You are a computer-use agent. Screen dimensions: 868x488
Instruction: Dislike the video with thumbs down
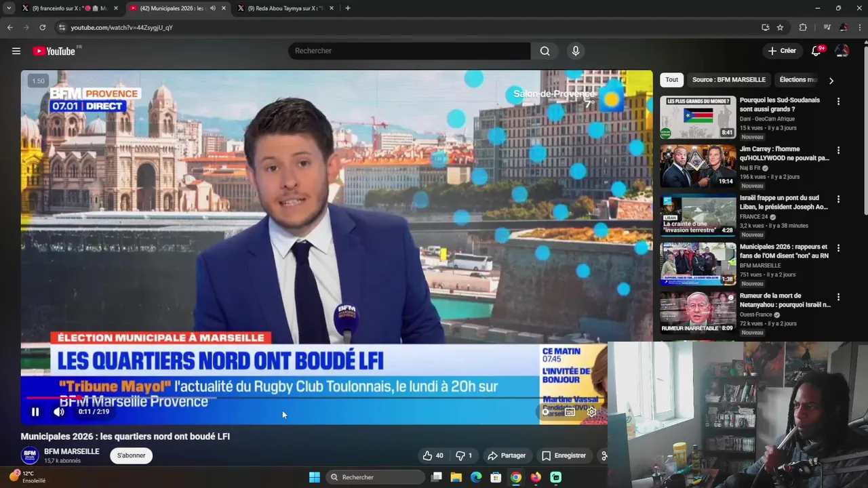[464, 455]
